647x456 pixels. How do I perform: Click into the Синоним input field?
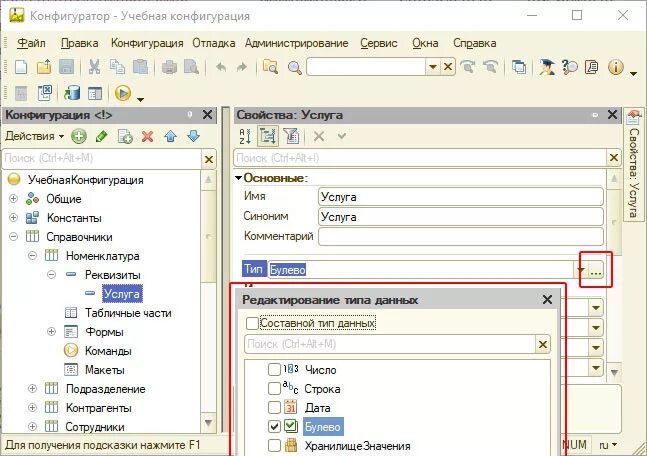[x=461, y=217]
